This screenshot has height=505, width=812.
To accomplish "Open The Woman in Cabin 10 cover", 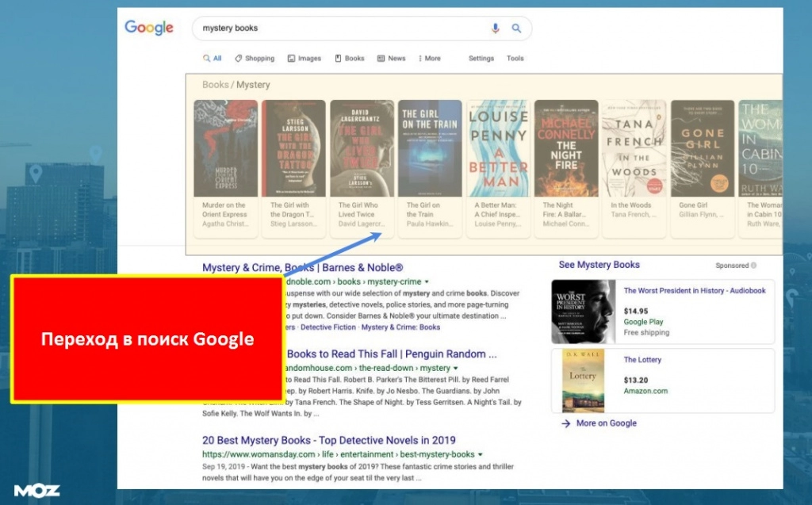I will [760, 148].
